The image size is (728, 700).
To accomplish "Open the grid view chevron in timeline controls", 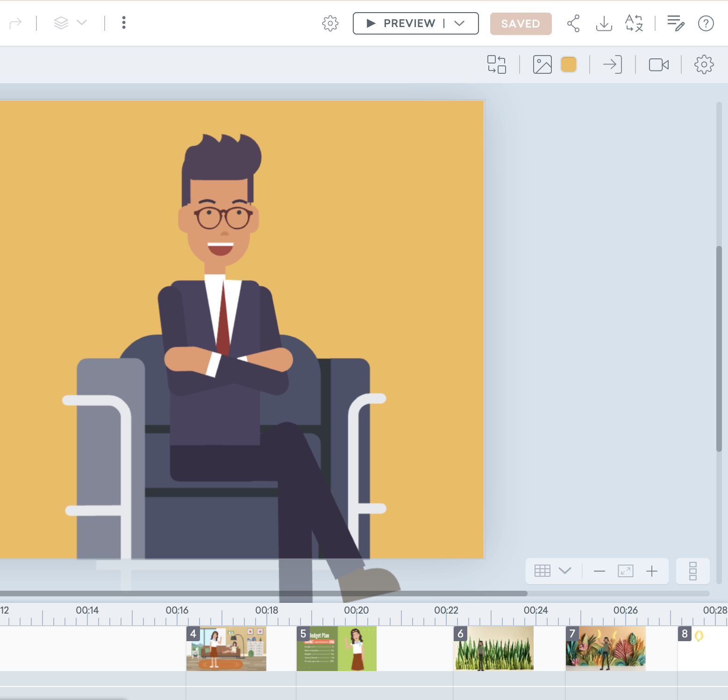I will coord(565,571).
